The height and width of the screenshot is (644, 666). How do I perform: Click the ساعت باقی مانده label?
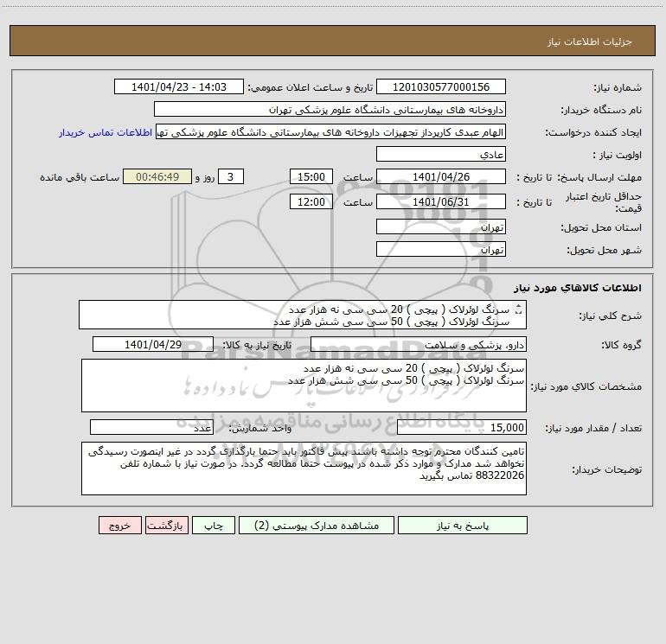point(80,177)
